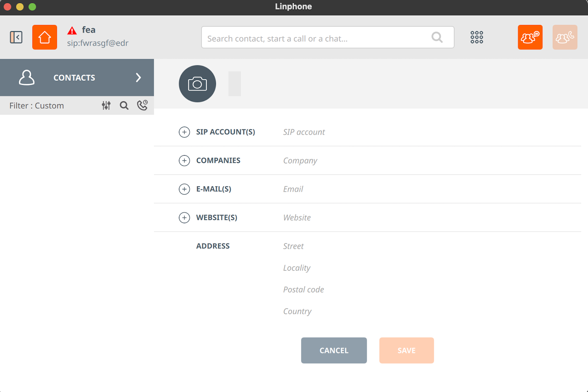Collapse the sidebar with the panel icon

[x=16, y=37]
